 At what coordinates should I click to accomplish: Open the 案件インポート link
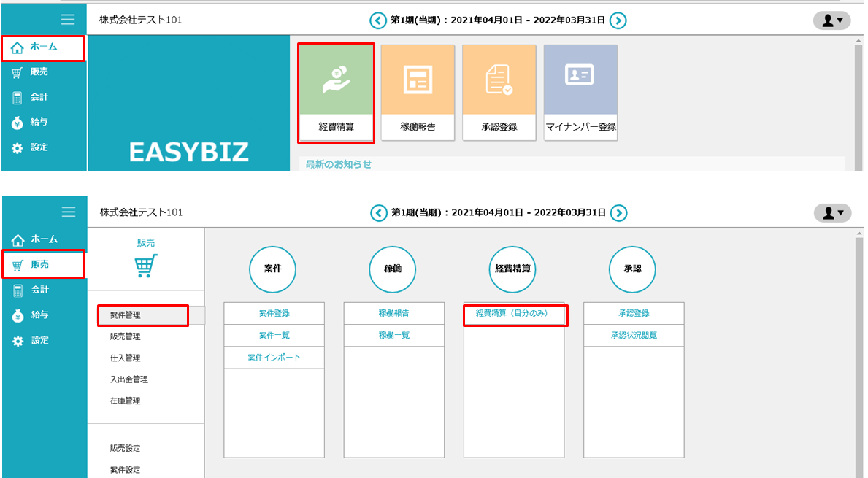274,358
